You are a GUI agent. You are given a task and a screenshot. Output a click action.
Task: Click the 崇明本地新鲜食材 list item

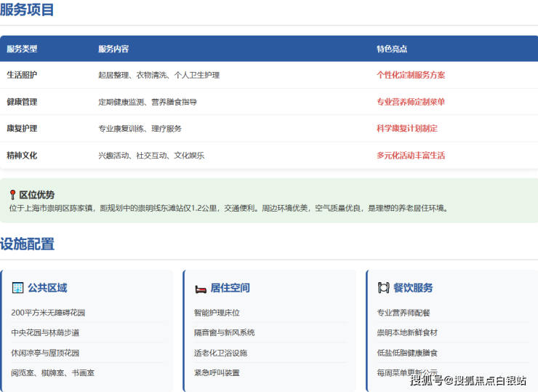407,332
